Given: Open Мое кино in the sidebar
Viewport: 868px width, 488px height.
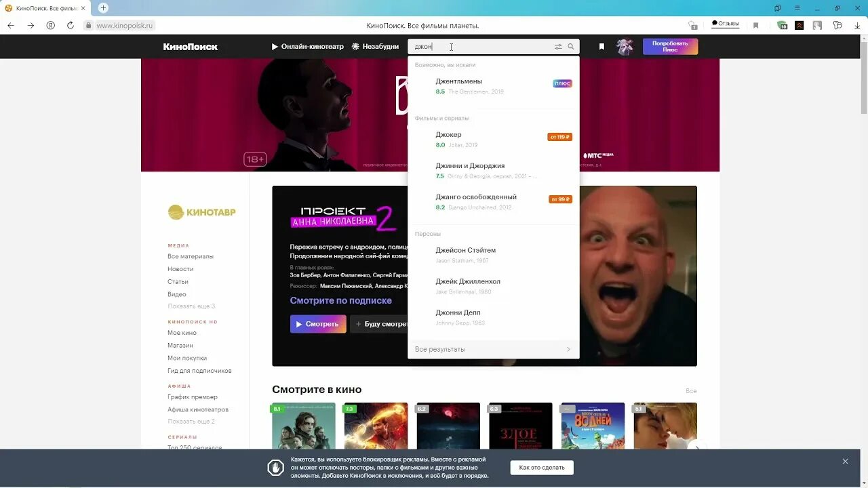Looking at the screenshot, I should [182, 333].
